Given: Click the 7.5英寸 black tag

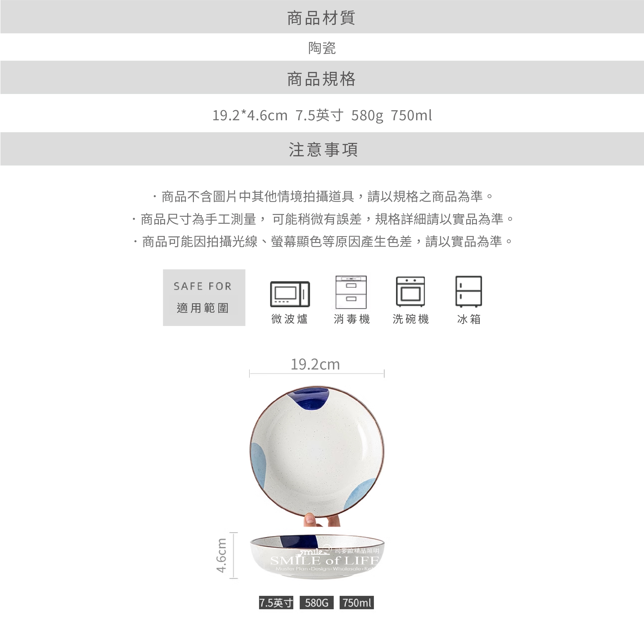Looking at the screenshot, I should tap(276, 602).
